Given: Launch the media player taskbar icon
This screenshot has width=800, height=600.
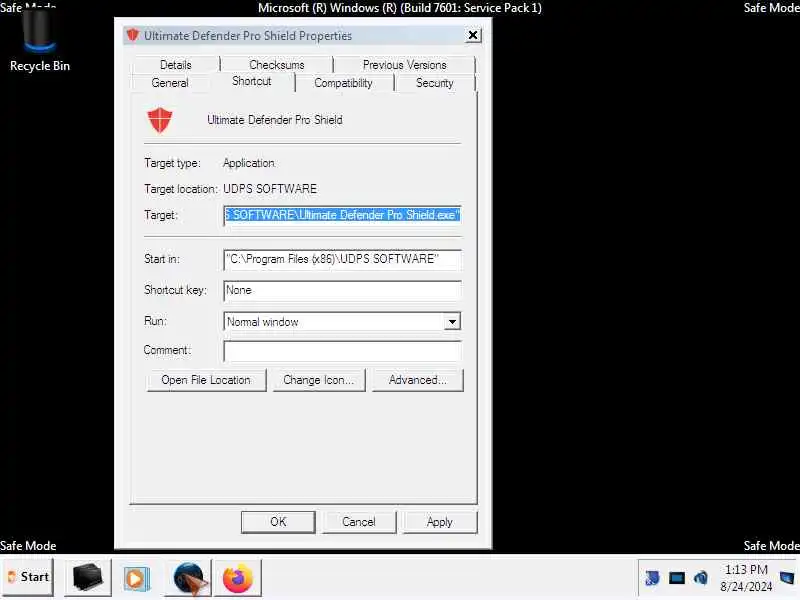Looking at the screenshot, I should 136,578.
